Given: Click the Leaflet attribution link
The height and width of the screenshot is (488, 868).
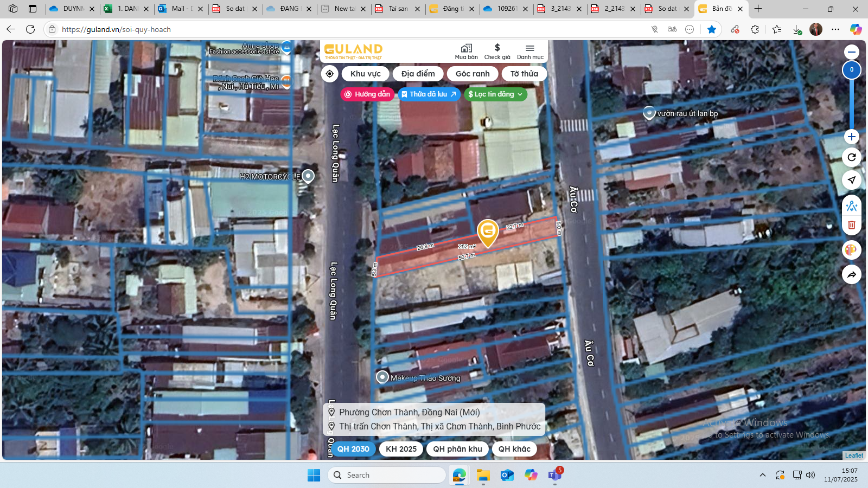Looking at the screenshot, I should point(854,455).
